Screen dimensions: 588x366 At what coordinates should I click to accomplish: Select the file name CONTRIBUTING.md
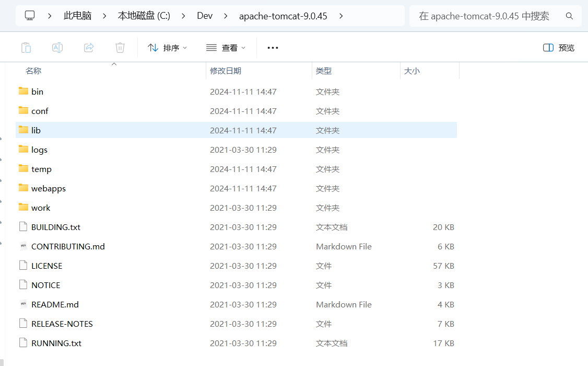coord(68,247)
